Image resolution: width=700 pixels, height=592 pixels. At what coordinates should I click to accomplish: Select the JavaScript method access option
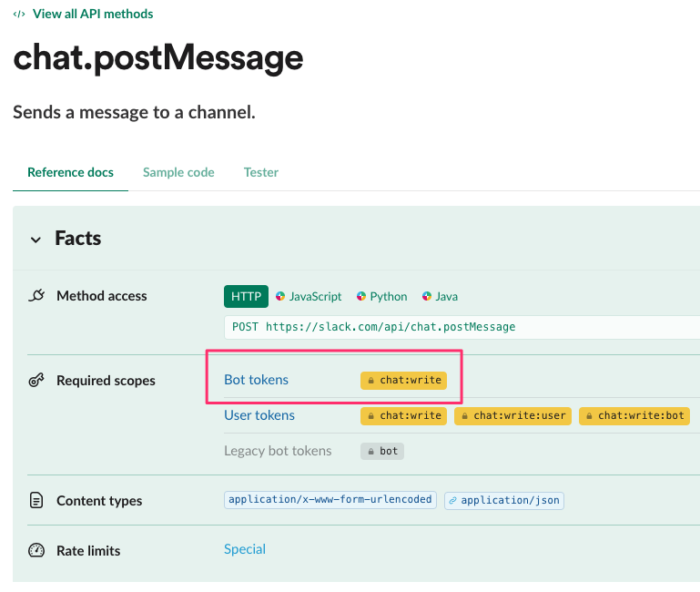coord(315,297)
